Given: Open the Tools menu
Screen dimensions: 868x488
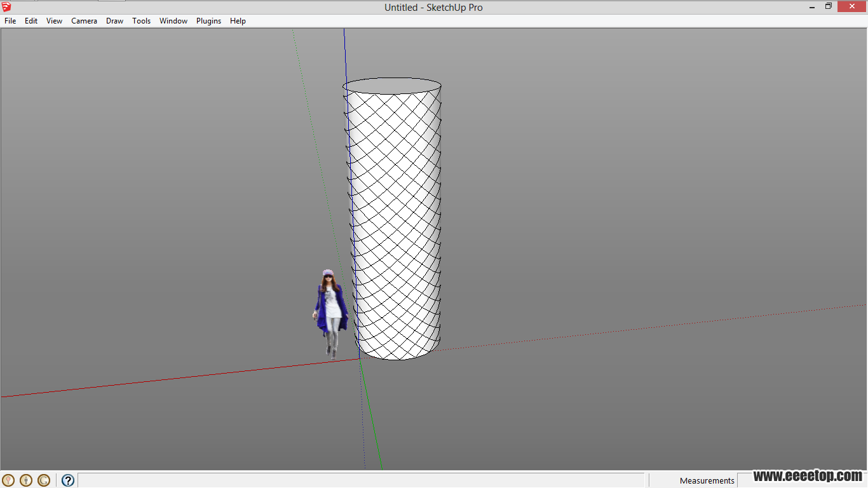Looking at the screenshot, I should pos(141,21).
